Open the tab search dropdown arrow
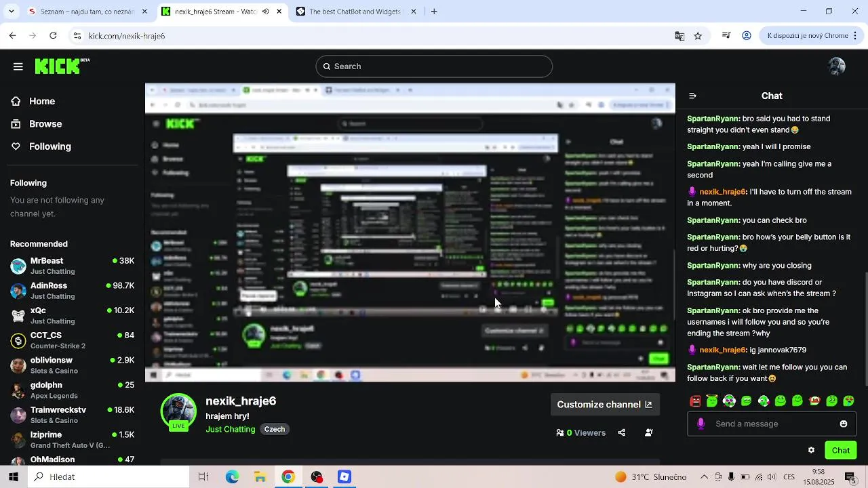This screenshot has height=488, width=868. (x=13, y=12)
